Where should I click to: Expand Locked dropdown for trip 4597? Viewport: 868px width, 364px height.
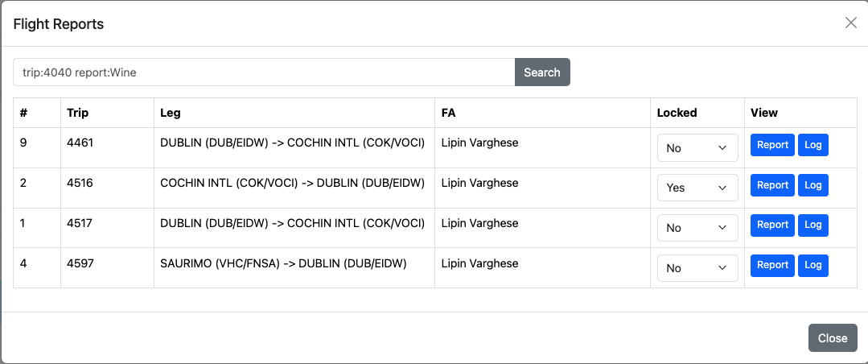[x=697, y=268]
